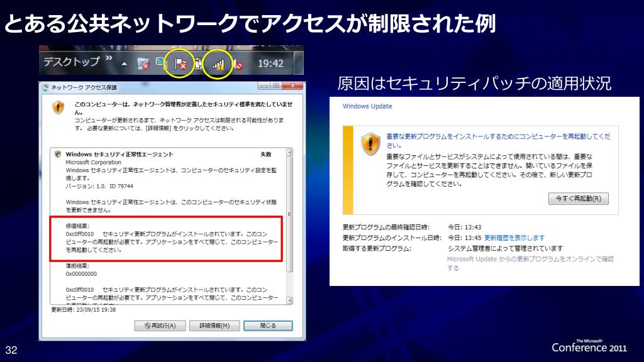Click the 再試行(A) button
Screen dimensions: 644x362
[x=160, y=326]
